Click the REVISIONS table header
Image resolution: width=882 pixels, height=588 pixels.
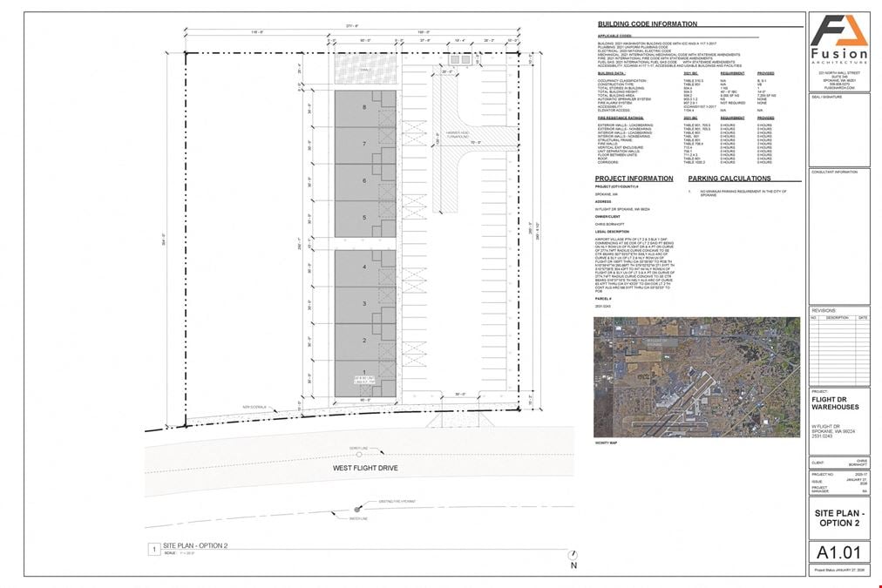[x=824, y=311]
